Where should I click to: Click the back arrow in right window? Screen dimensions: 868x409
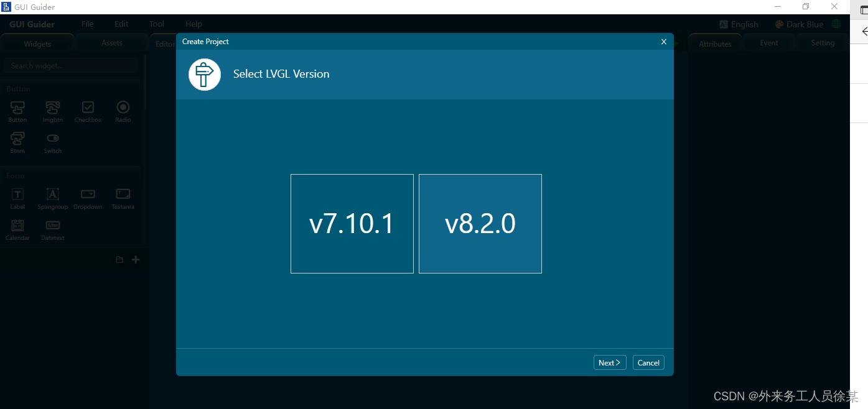point(864,31)
